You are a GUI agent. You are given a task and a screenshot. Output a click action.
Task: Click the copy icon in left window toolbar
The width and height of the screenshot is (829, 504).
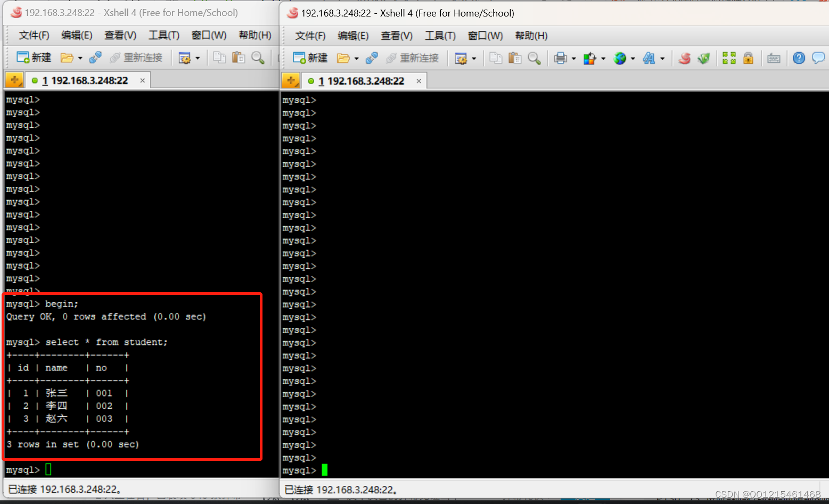pos(219,57)
